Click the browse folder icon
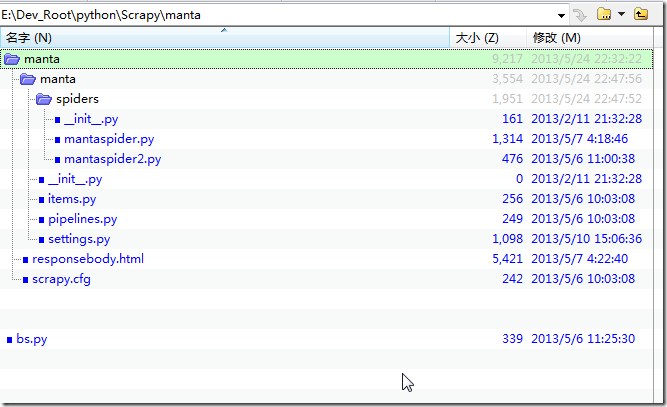Screen dimensions: 667x407 [x=604, y=14]
